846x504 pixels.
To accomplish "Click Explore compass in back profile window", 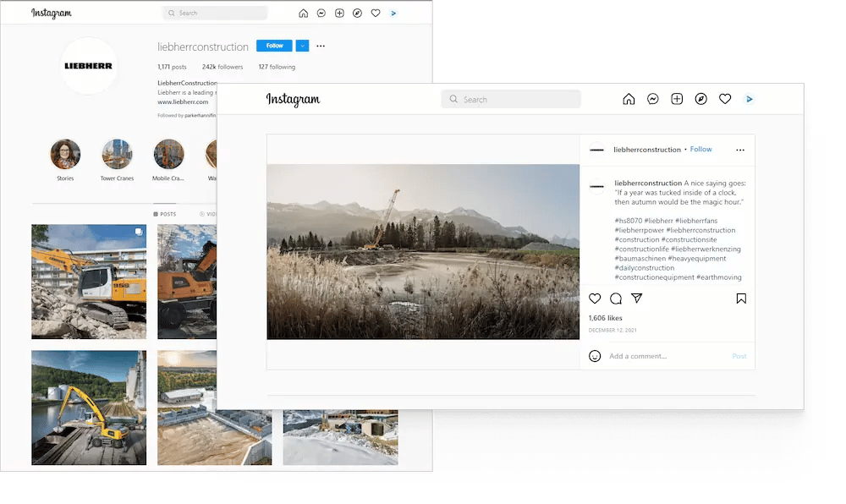I will pyautogui.click(x=357, y=13).
